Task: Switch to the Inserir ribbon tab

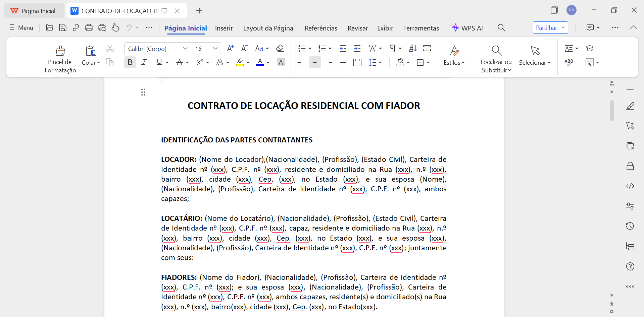Action: 224,28
